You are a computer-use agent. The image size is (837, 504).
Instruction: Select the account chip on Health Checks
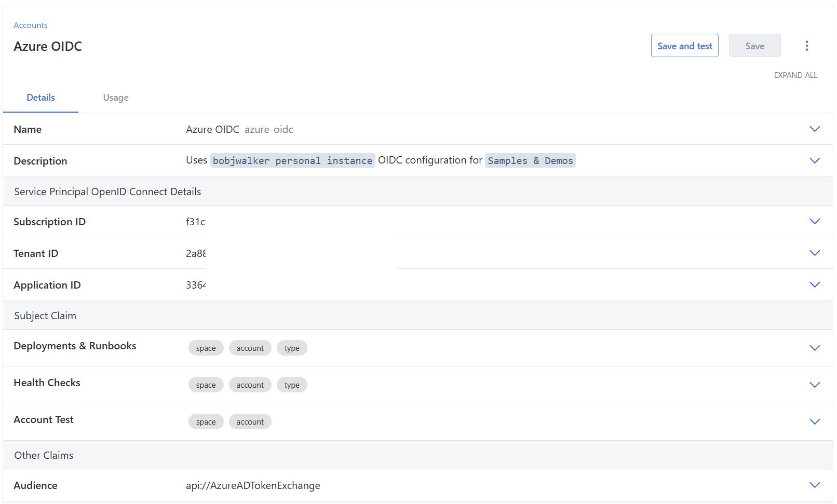(250, 385)
